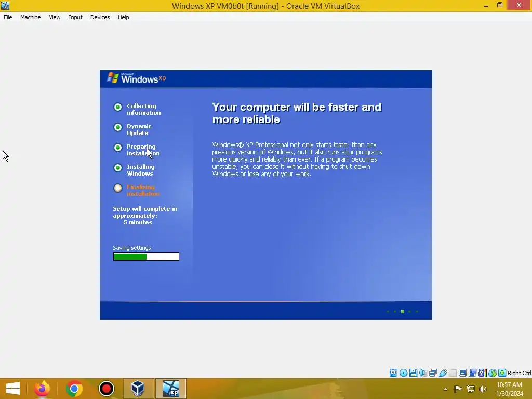Open the red record-button app on the taskbar
This screenshot has height=399, width=532.
[x=106, y=389]
